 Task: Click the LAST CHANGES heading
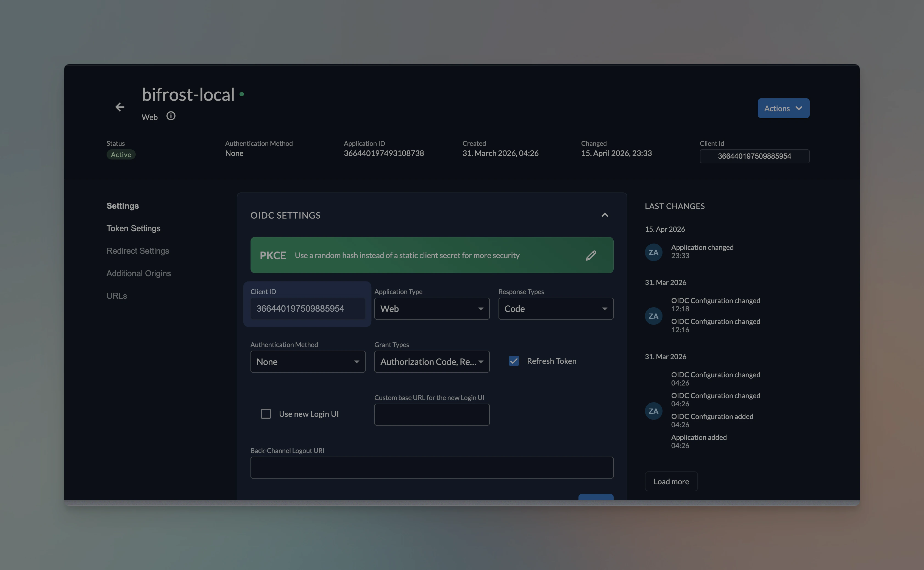point(675,206)
